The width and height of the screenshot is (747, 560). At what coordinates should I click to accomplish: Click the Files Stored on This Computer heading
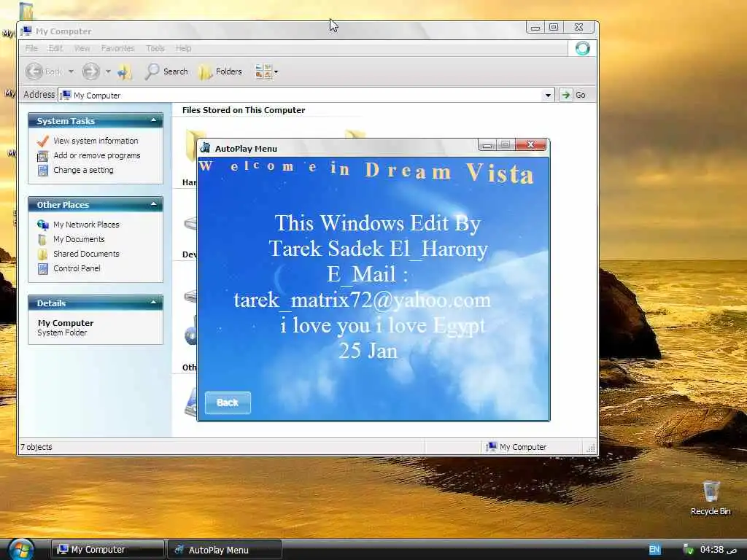point(244,110)
